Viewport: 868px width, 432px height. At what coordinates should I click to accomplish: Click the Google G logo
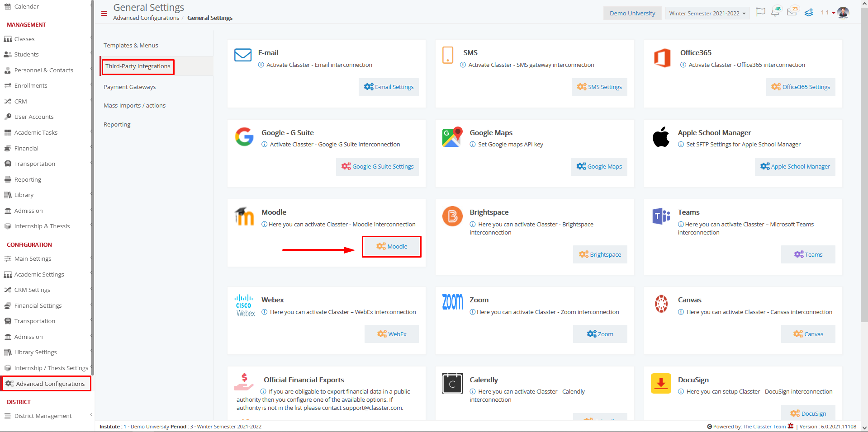coord(244,137)
